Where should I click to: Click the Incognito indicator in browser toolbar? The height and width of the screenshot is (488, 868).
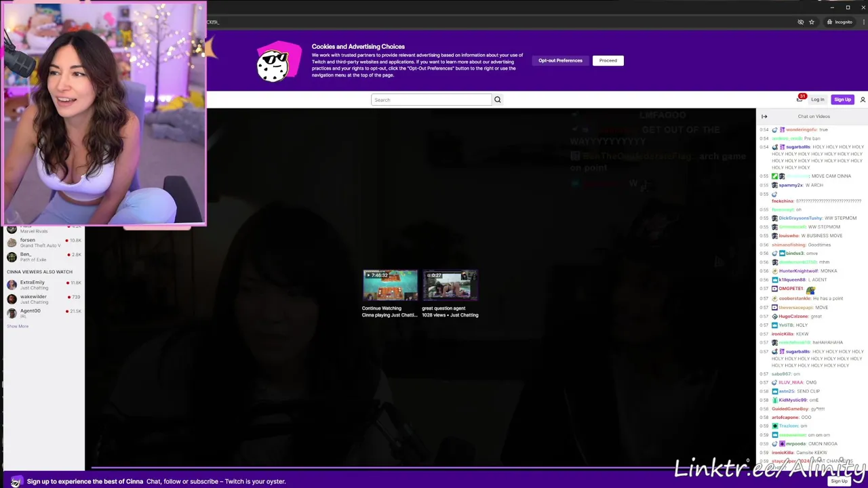[840, 22]
